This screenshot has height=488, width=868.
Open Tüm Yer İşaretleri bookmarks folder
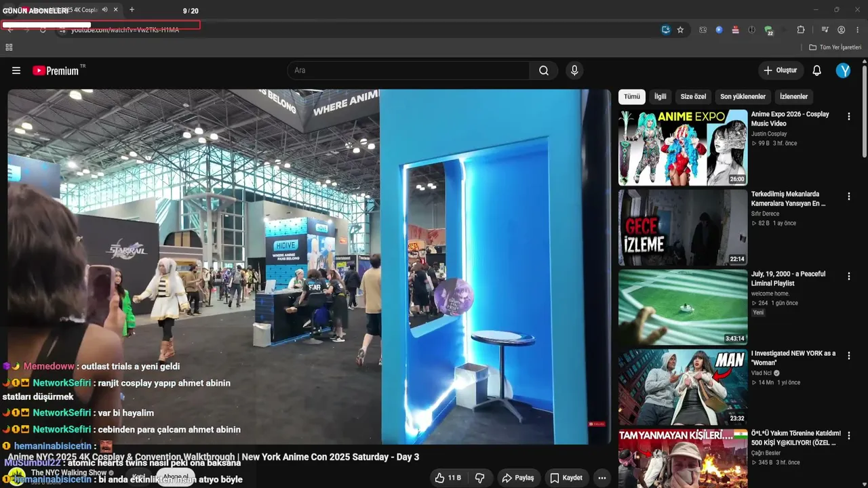point(835,47)
